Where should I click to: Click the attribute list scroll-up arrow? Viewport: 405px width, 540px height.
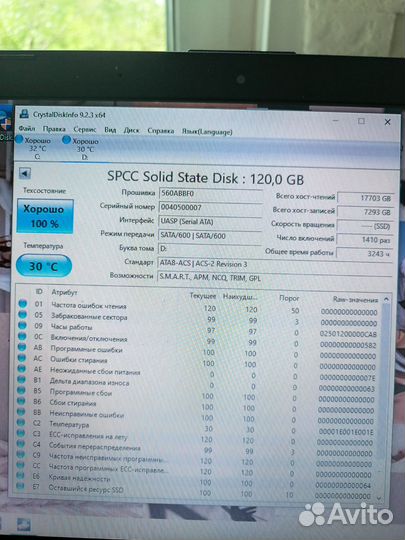click(386, 300)
